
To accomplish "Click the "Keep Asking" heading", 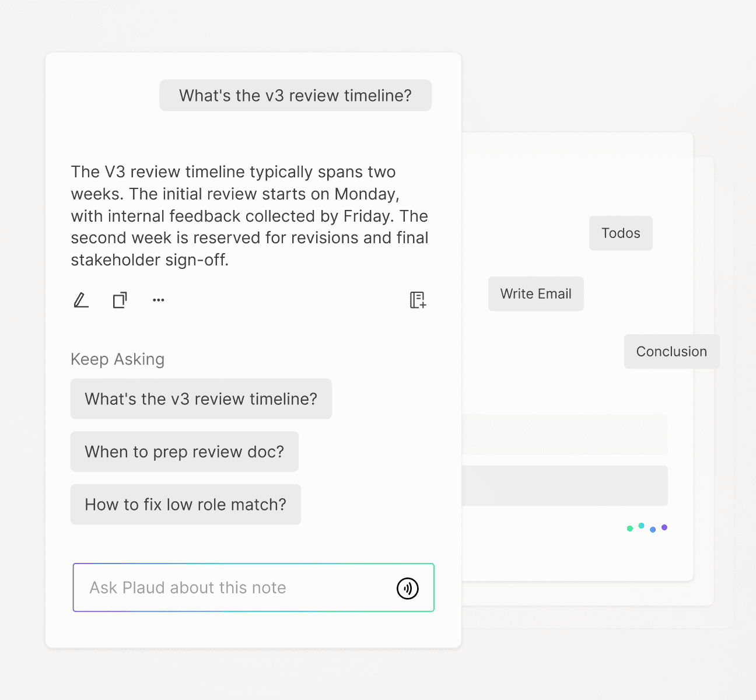I will click(x=117, y=359).
